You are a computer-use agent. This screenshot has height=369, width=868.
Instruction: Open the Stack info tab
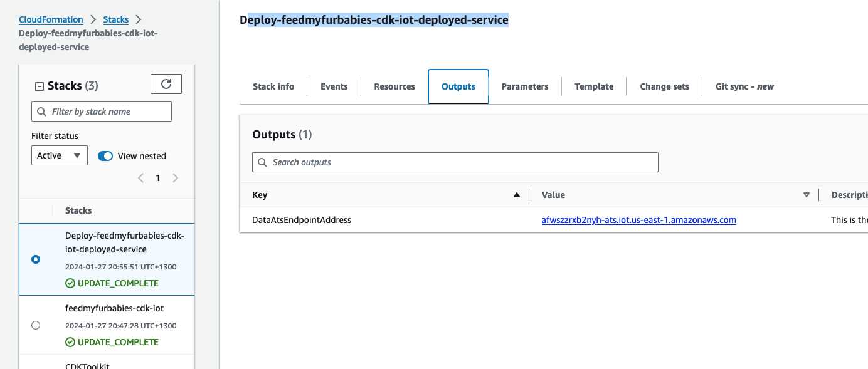273,86
